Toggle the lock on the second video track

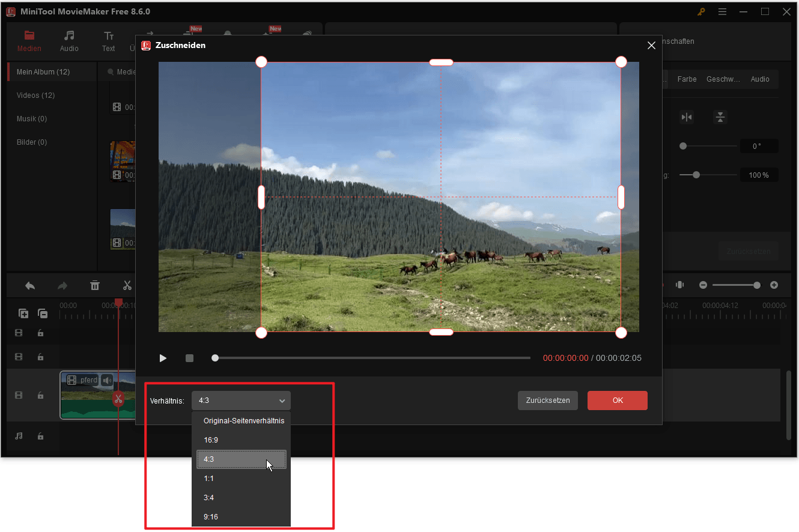(40, 357)
